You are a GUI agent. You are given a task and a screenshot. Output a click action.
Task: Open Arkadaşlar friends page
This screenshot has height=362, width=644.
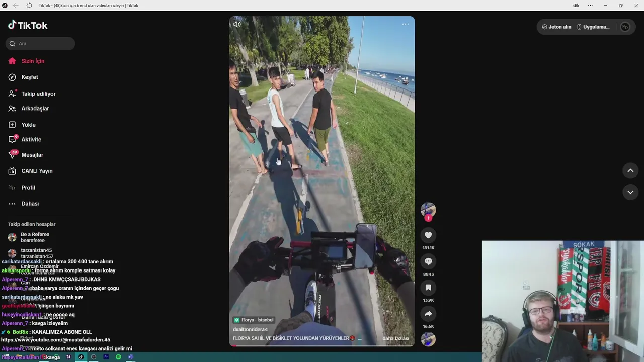(35, 108)
